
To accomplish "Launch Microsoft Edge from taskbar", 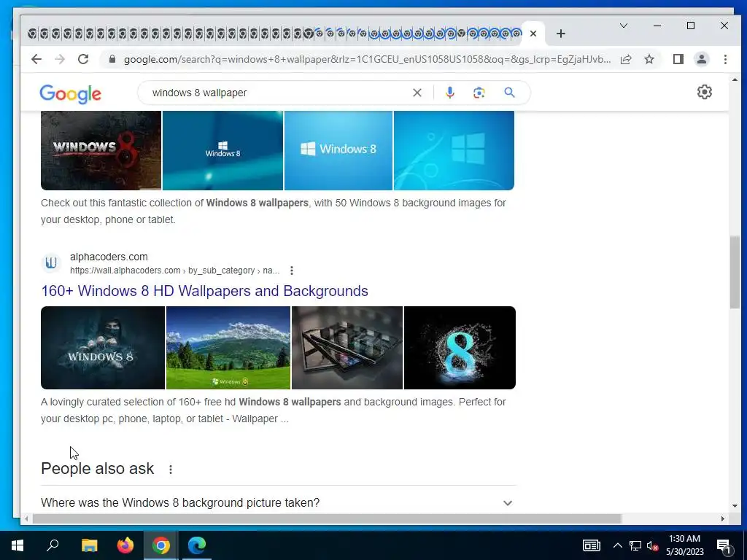I will [x=197, y=545].
